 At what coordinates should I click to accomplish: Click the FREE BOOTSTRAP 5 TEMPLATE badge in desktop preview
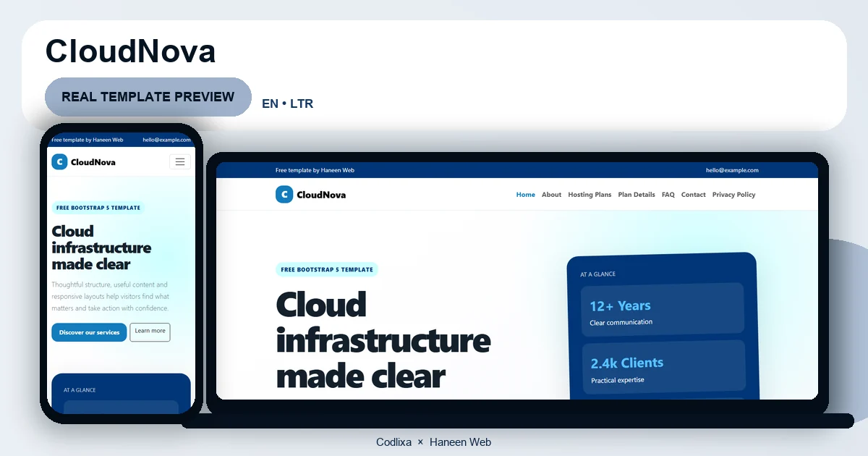tap(327, 269)
